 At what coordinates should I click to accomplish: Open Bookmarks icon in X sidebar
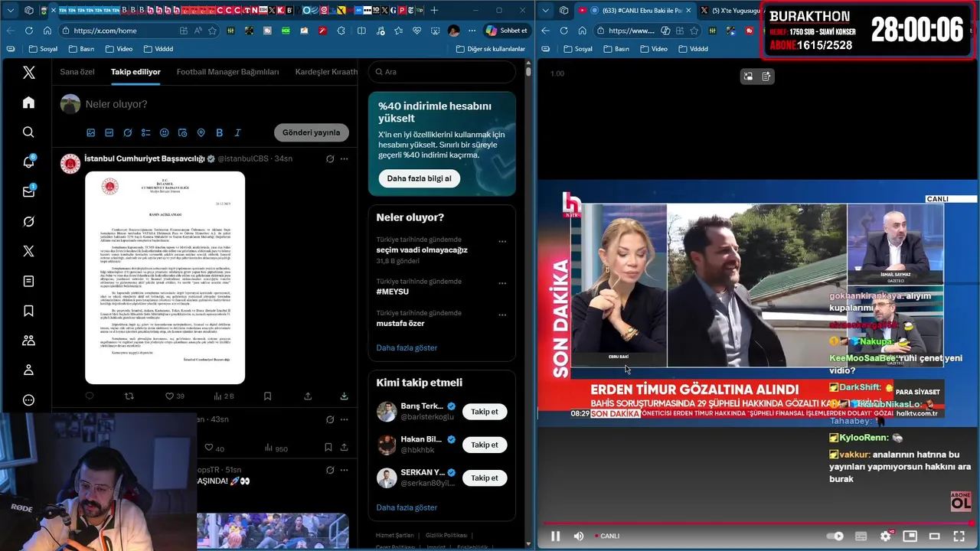(28, 311)
